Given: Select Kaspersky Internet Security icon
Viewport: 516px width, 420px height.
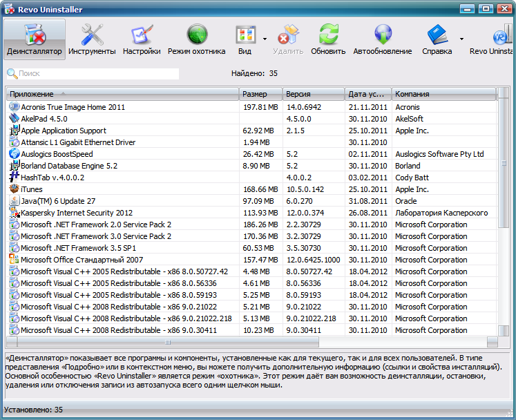Looking at the screenshot, I should click(x=14, y=213).
